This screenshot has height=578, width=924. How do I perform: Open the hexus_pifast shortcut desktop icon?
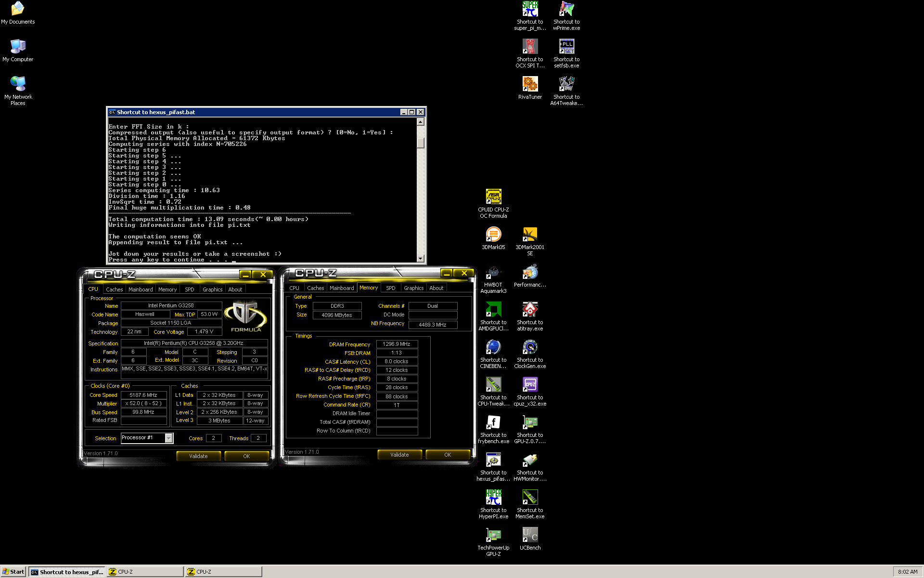(x=493, y=467)
